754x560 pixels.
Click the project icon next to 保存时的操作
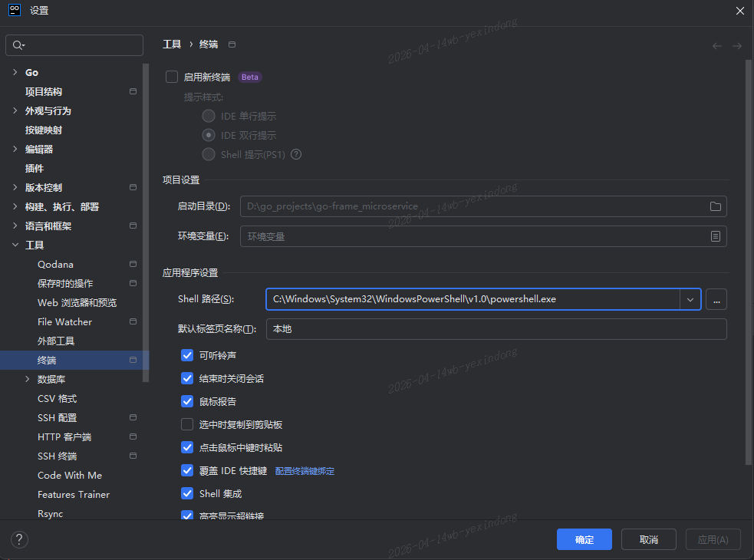tap(133, 283)
